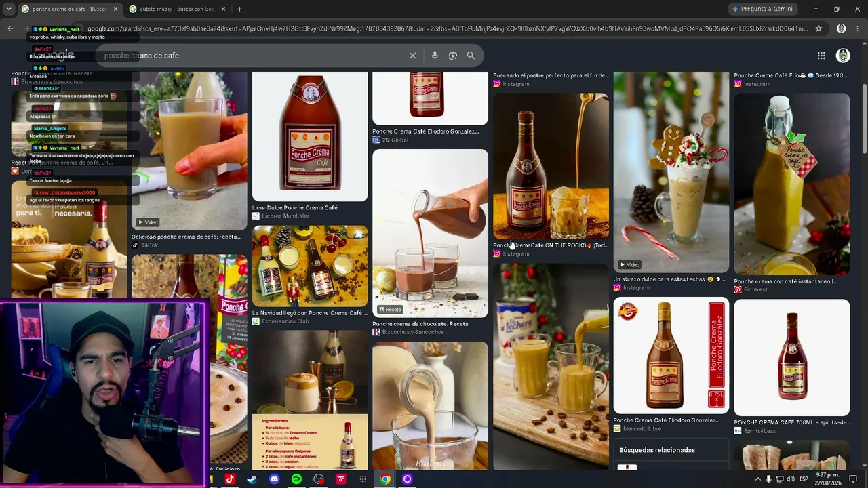Open the Valorant taskbar icon
This screenshot has height=488, width=868.
[340, 479]
